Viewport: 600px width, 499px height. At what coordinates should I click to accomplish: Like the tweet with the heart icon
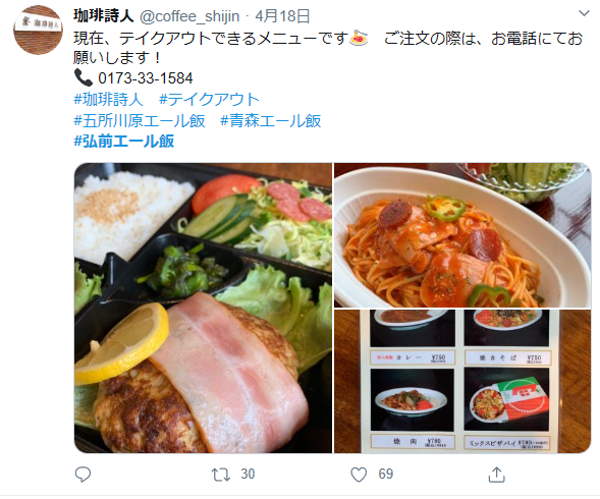pyautogui.click(x=359, y=475)
